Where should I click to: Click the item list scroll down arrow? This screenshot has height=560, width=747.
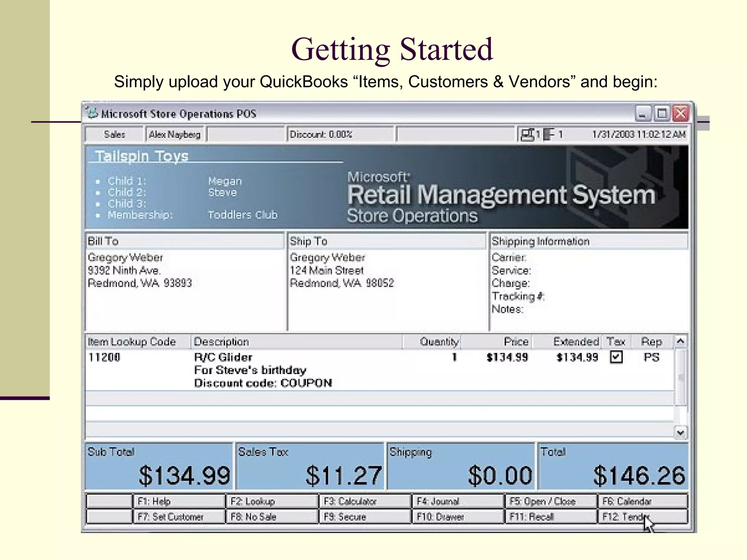coord(680,433)
